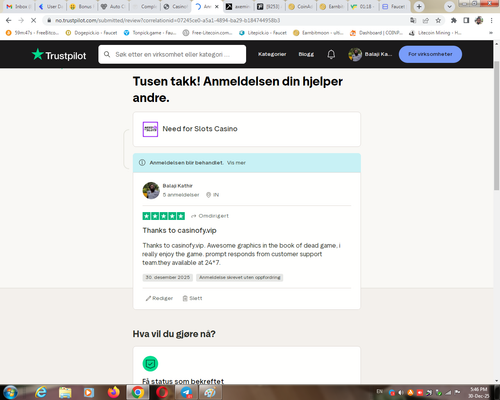Screen dimensions: 500x400
Task: Open the notifications bell
Action: point(331,54)
